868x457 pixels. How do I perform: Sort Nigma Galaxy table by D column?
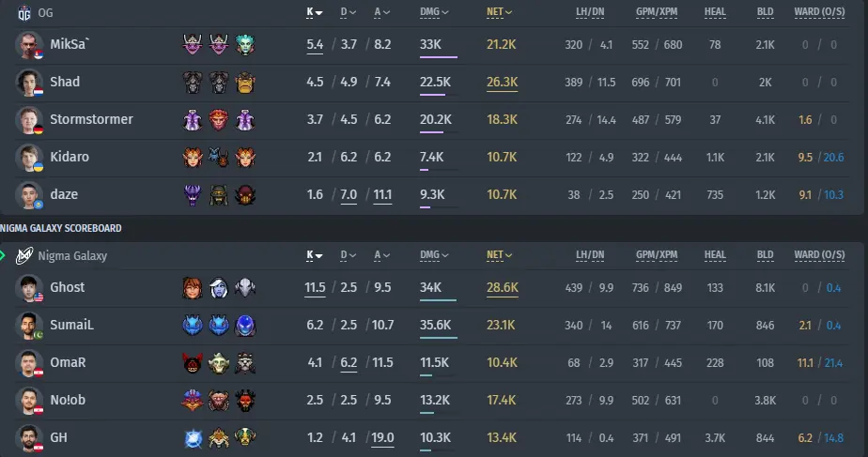[x=349, y=255]
